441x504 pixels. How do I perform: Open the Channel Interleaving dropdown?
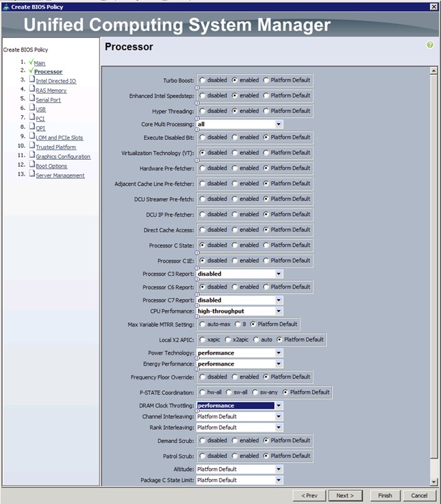278,417
